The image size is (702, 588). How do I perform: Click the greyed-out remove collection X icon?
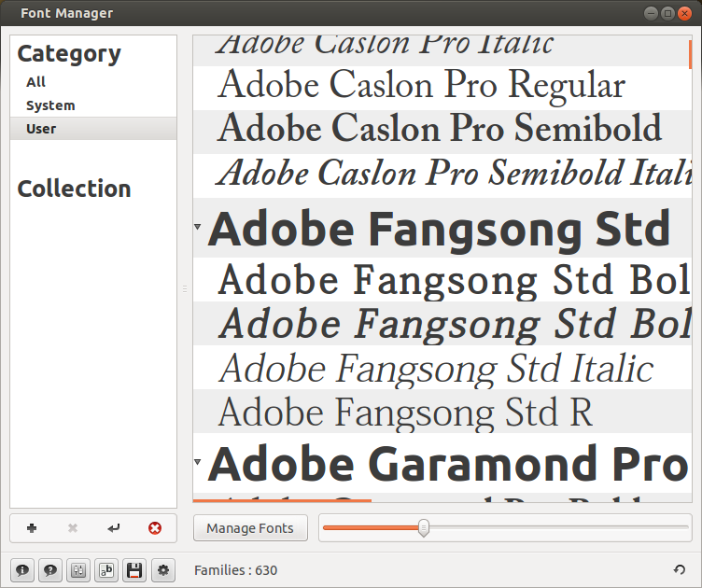pyautogui.click(x=73, y=528)
